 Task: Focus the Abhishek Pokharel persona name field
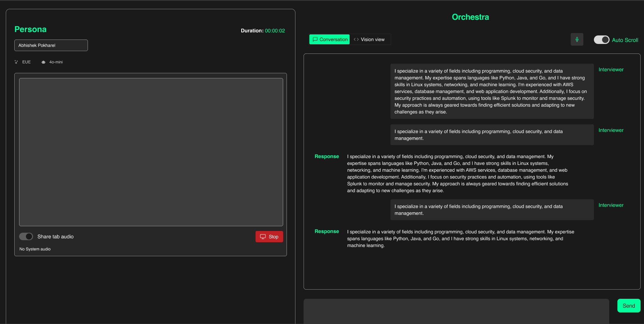[51, 45]
